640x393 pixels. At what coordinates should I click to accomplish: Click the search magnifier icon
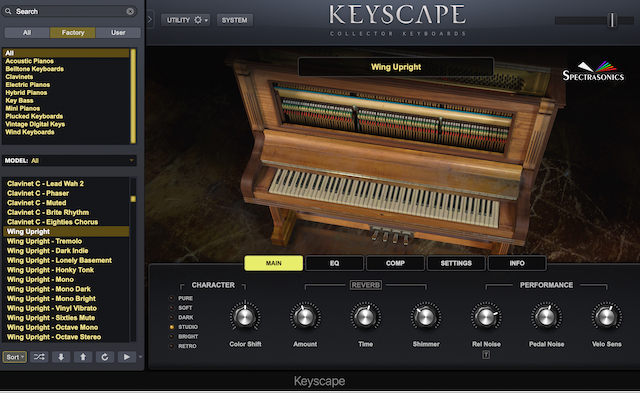(x=8, y=11)
